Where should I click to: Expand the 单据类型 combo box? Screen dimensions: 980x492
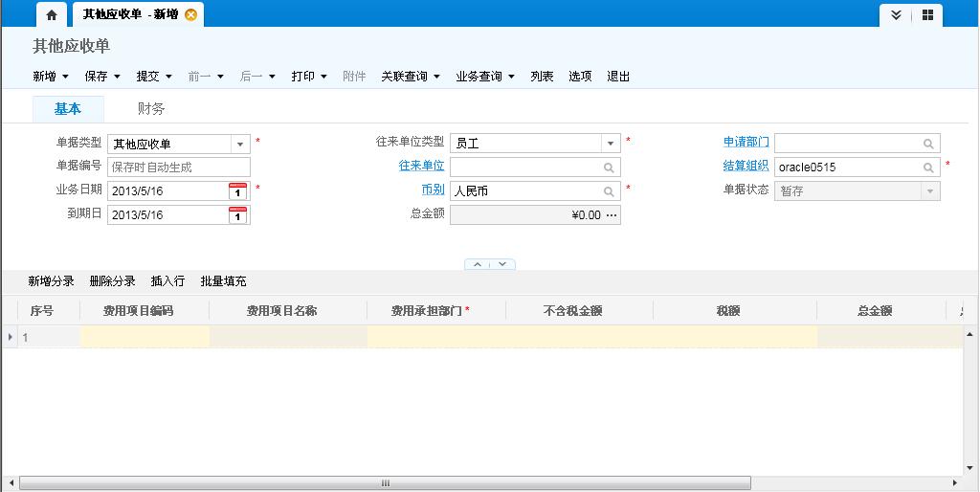point(240,145)
